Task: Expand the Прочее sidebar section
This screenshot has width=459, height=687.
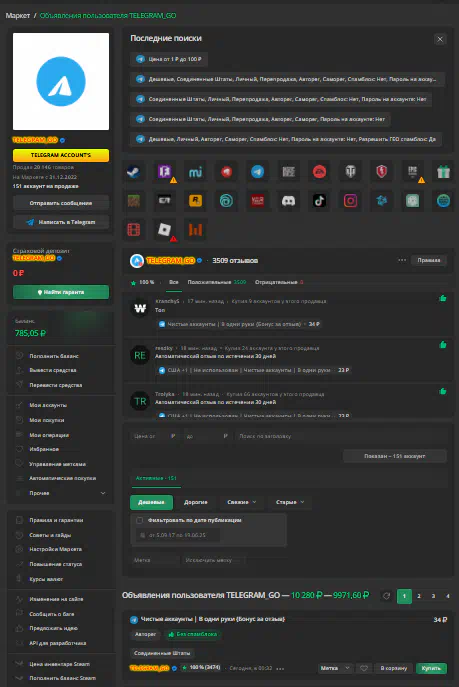Action: 61,493
